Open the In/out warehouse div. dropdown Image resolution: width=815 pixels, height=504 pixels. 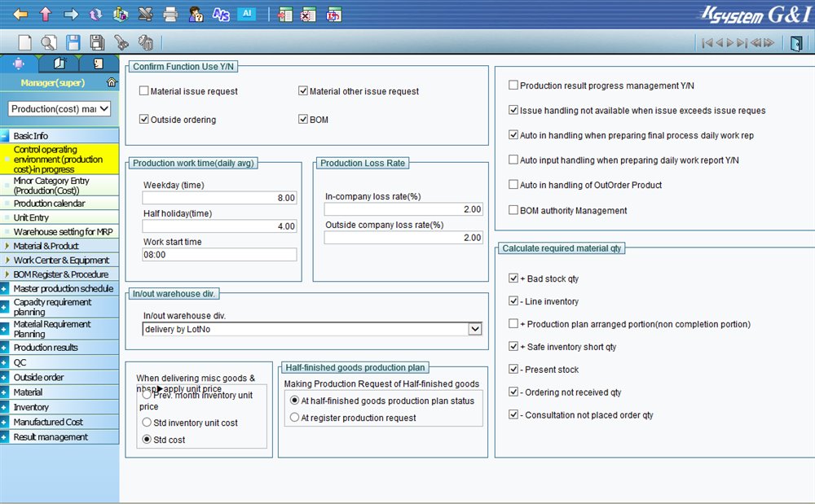474,329
